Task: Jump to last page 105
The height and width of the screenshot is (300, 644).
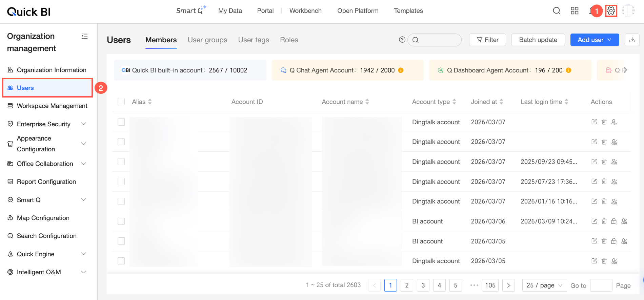Action: [490, 285]
